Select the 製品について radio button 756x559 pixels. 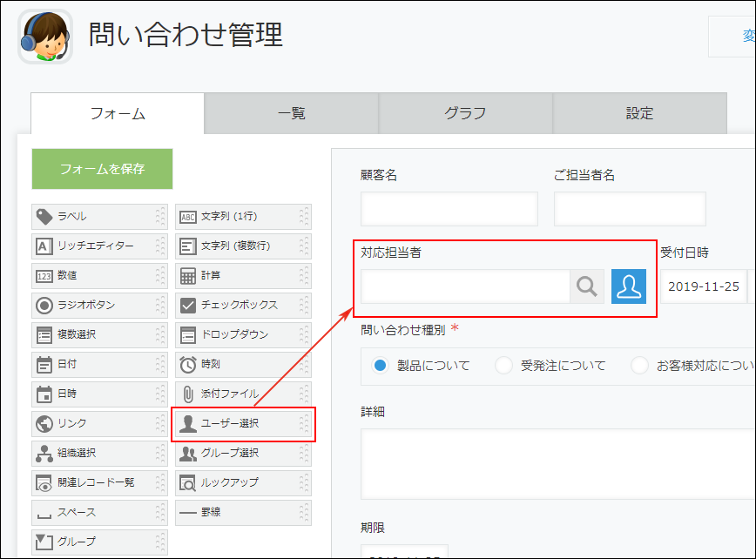coord(380,366)
